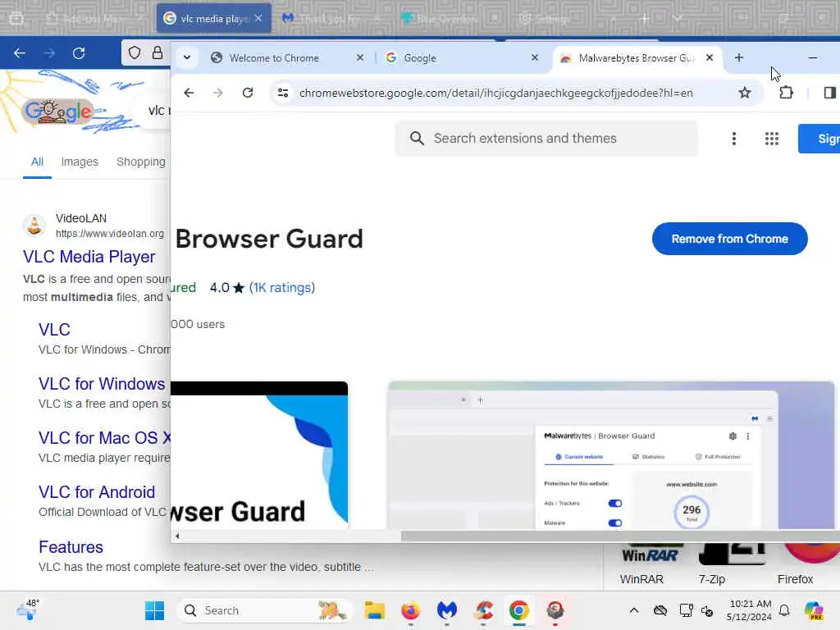The width and height of the screenshot is (840, 630).
Task: Open the VLC for Android link
Action: click(97, 492)
